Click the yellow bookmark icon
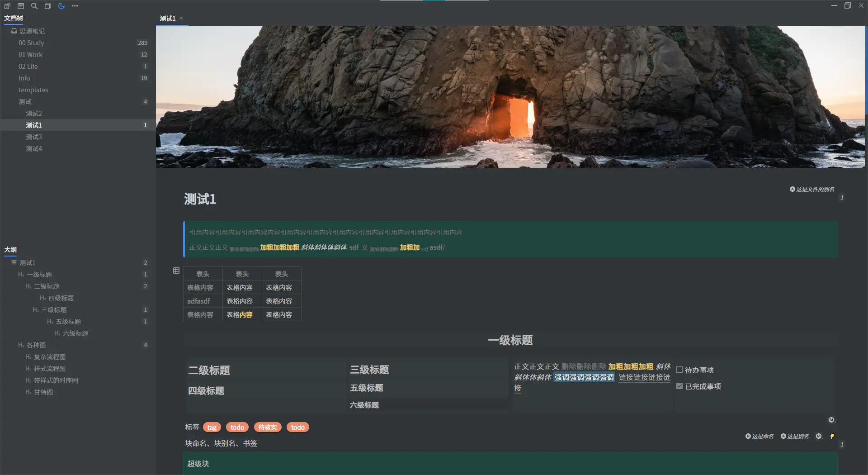The width and height of the screenshot is (868, 475). 832,436
